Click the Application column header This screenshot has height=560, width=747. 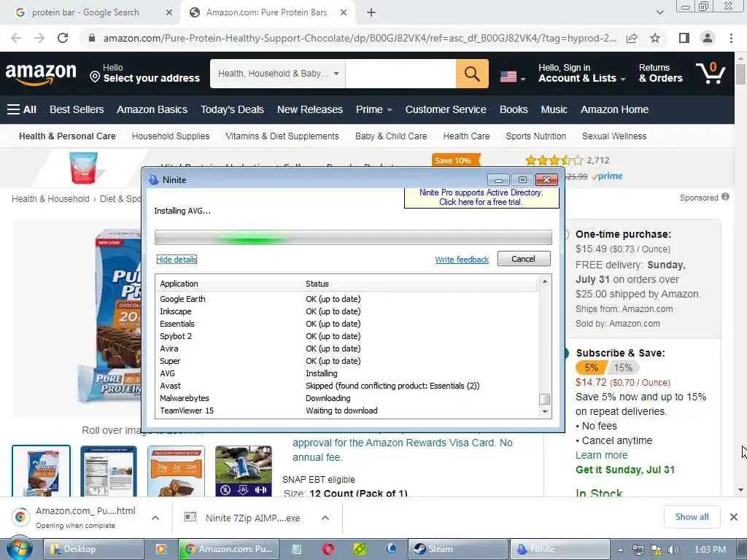[x=228, y=284]
